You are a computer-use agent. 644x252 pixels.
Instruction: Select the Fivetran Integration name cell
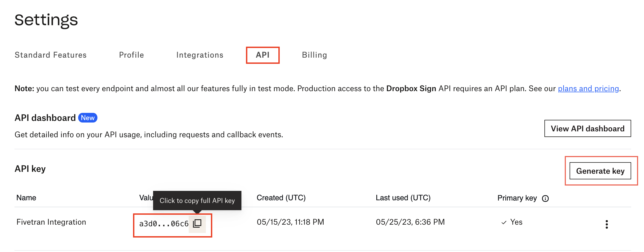51,222
